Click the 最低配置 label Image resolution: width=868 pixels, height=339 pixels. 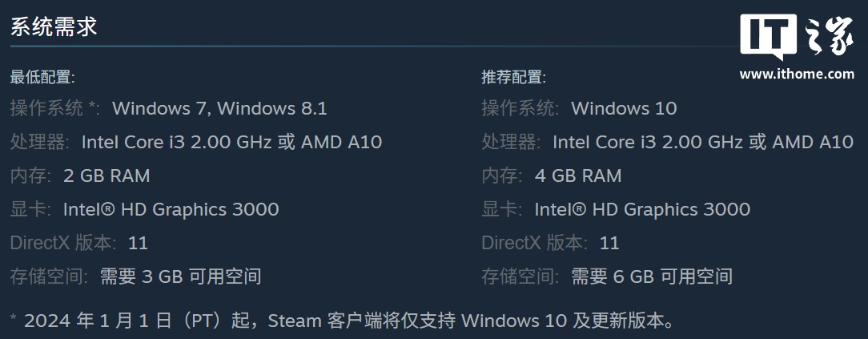click(x=42, y=77)
